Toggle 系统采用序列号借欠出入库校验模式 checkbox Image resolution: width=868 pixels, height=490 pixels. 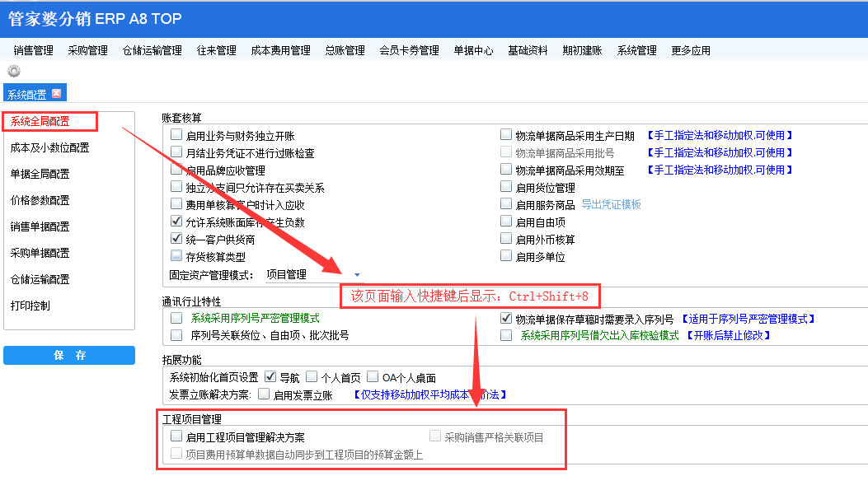[x=506, y=335]
